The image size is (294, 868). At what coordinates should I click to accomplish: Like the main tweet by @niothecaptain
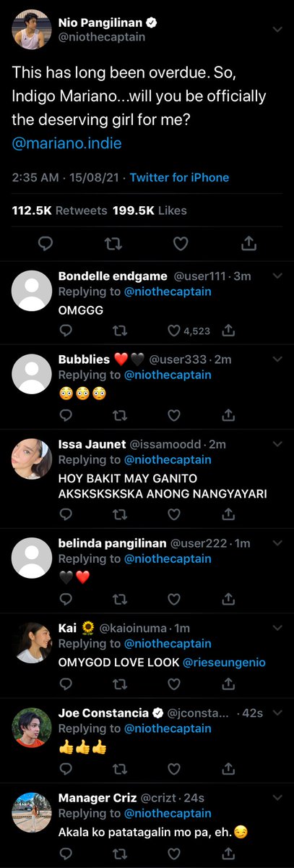[x=181, y=243]
